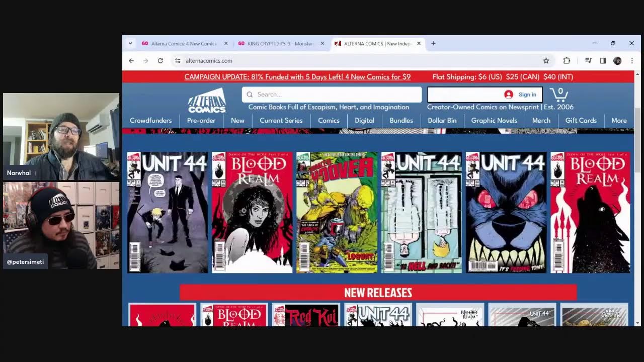Click the Alterna Comics logo

(207, 100)
